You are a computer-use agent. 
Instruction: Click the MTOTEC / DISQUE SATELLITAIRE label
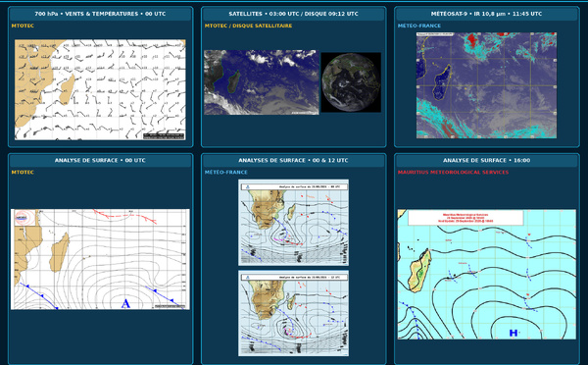pyautogui.click(x=248, y=26)
